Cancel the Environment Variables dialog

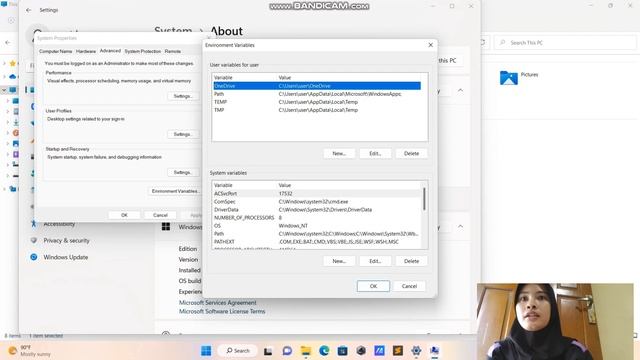(x=409, y=286)
